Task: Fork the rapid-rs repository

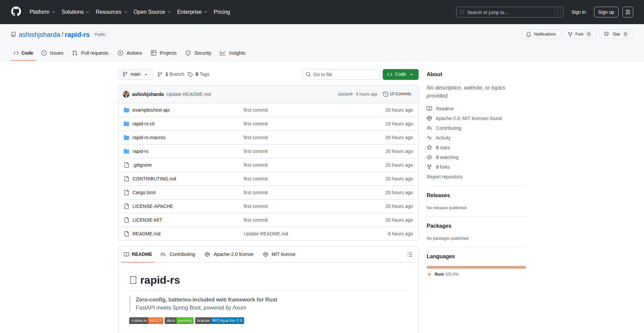Action: 580,34
